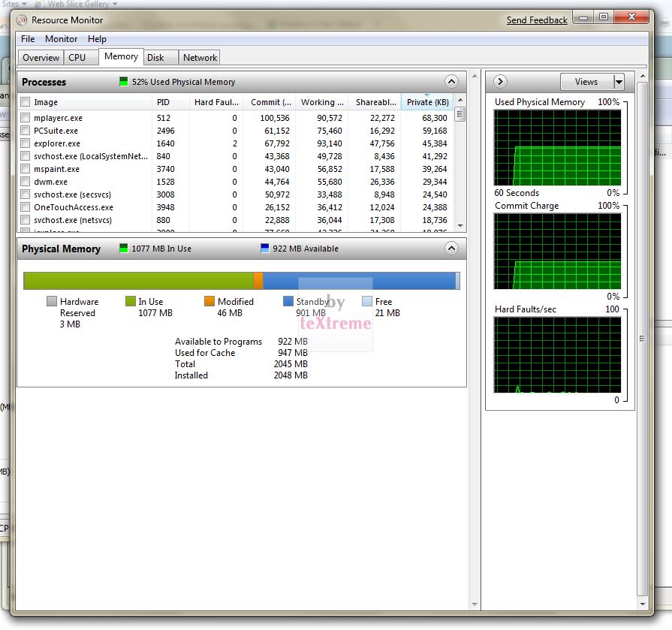Check the dwm.exe process checkbox
Image resolution: width=672 pixels, height=630 pixels.
click(26, 182)
